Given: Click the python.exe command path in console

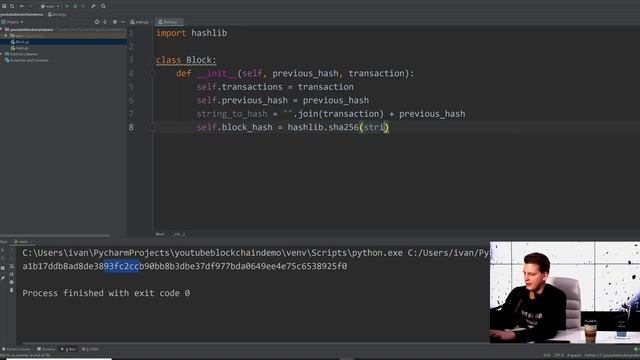Looking at the screenshot, I should [x=212, y=253].
